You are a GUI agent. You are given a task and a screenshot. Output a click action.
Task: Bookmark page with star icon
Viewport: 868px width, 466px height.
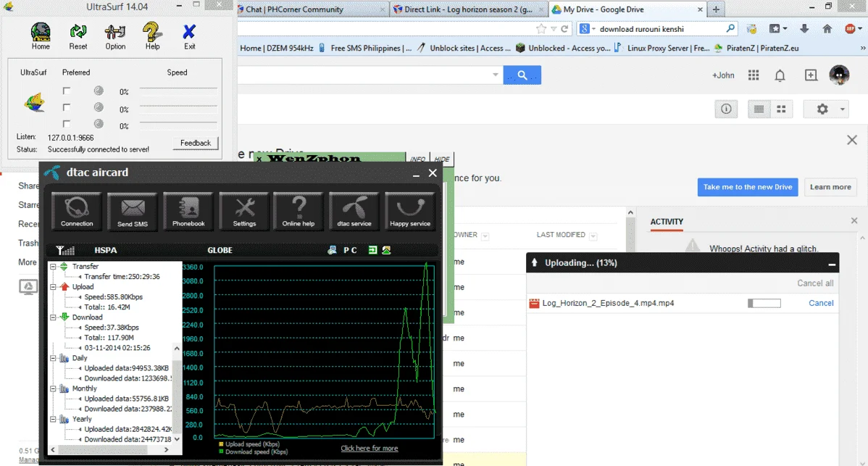tap(541, 29)
